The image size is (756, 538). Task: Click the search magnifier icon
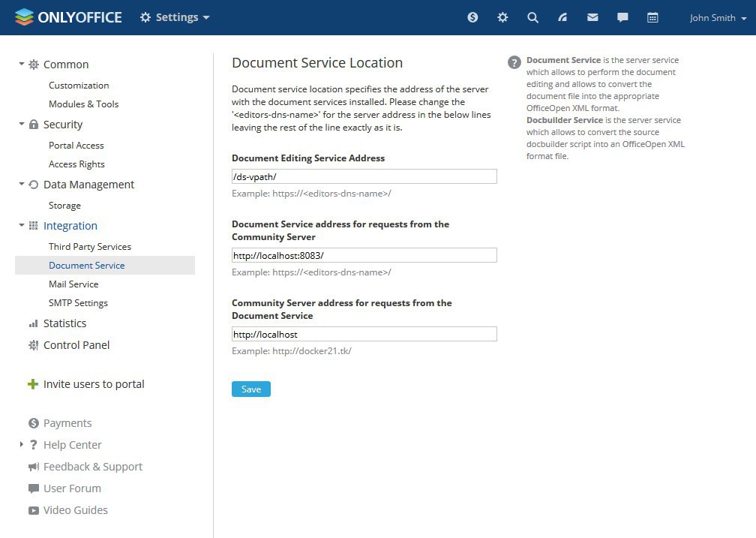click(x=532, y=17)
